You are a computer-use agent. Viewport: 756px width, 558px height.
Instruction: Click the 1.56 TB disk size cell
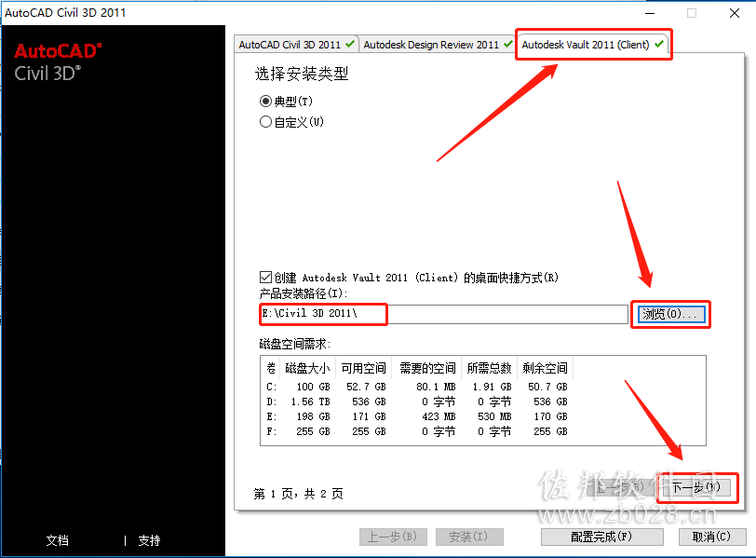point(311,401)
